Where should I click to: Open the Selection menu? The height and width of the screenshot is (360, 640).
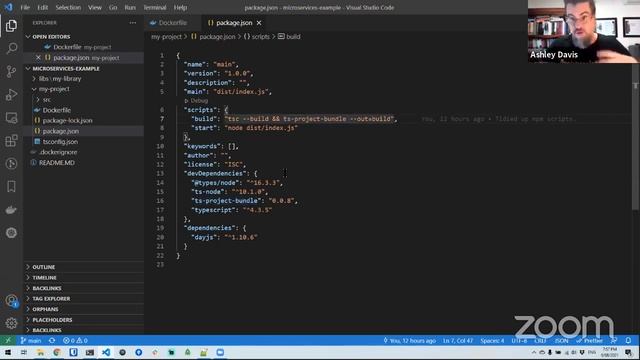(x=68, y=7)
